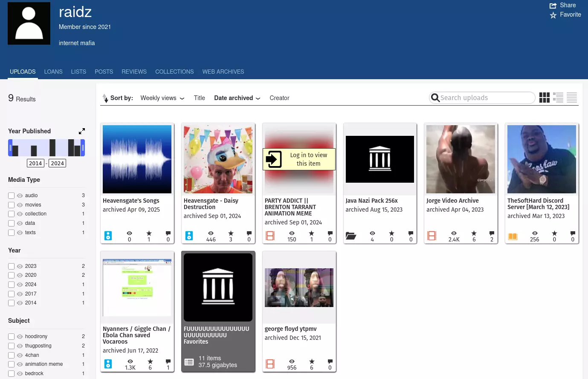Image resolution: width=588 pixels, height=379 pixels.
Task: Click views eye on Heavensgate - Daisy Destruction
Action: (211, 233)
